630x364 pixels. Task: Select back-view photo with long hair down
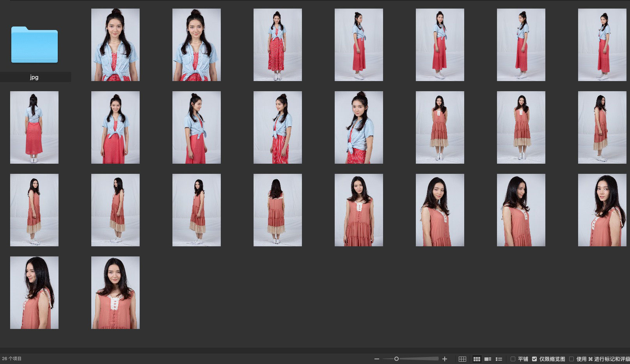pyautogui.click(x=278, y=210)
